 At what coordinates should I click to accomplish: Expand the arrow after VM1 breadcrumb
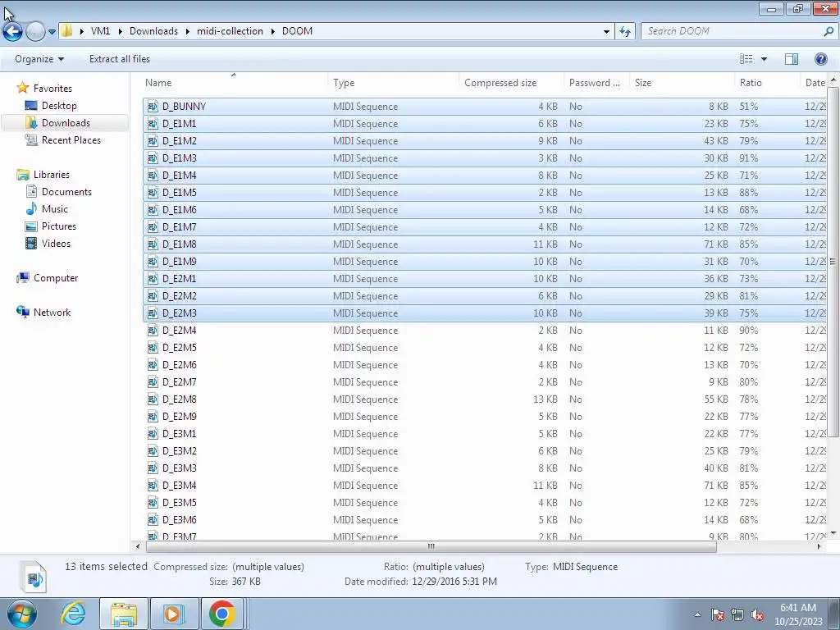click(120, 31)
